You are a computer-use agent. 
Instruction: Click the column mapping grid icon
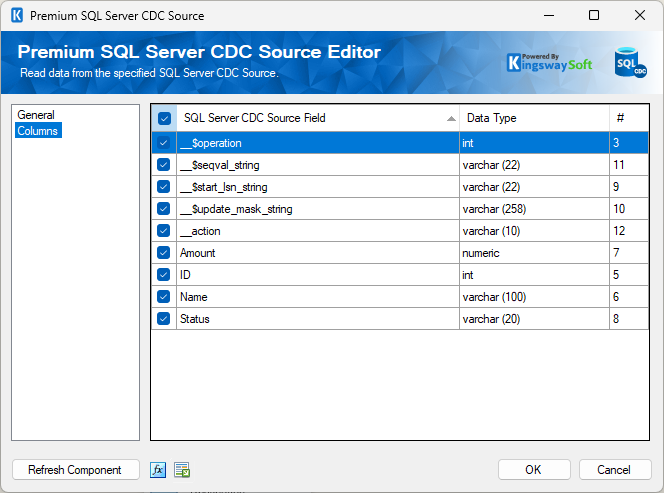tap(182, 470)
